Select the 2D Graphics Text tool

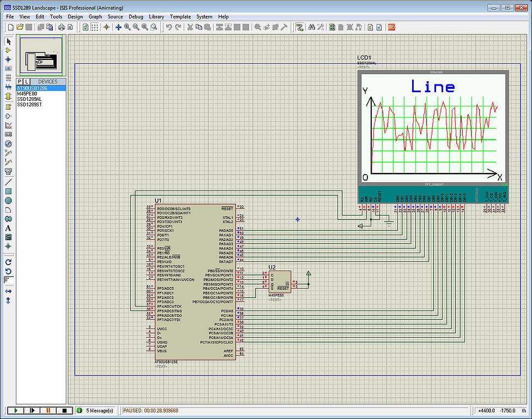(9, 228)
